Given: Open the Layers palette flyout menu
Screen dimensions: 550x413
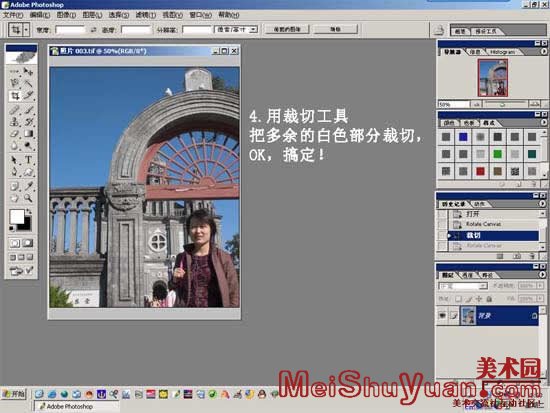Looking at the screenshot, I should 543,275.
